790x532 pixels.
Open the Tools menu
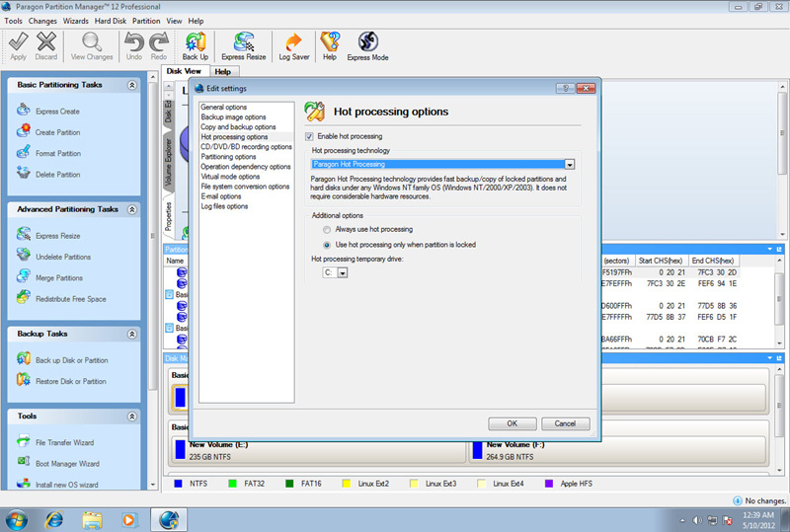(x=13, y=21)
